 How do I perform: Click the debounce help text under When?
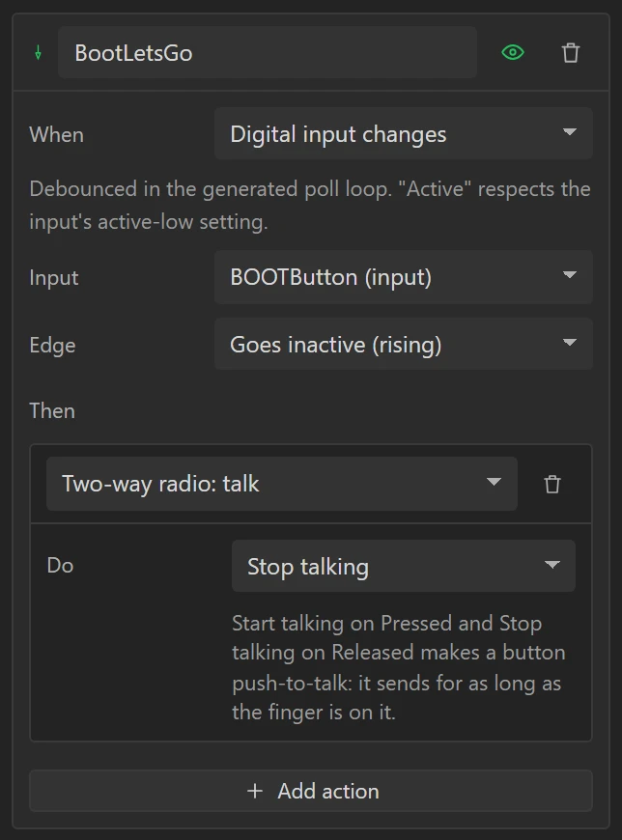[x=310, y=205]
